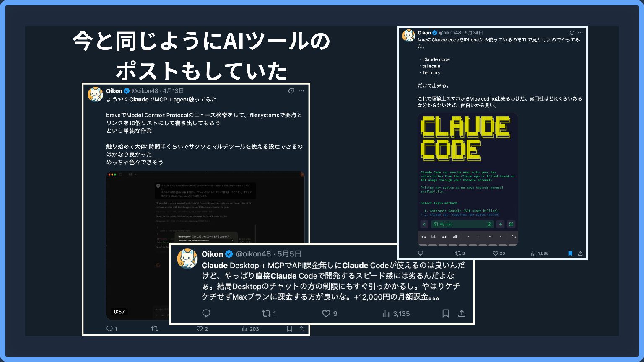The width and height of the screenshot is (644, 362).
Task: Tap the ctrl key in Termius keyboard row
Action: pos(444,237)
